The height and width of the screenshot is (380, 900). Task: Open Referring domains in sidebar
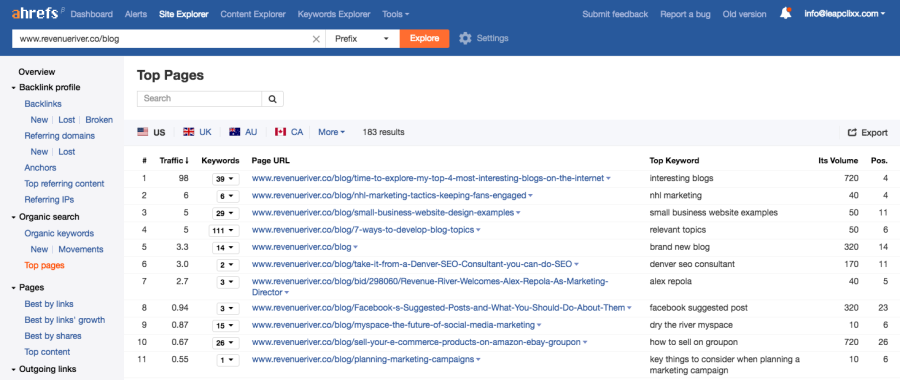pyautogui.click(x=60, y=136)
